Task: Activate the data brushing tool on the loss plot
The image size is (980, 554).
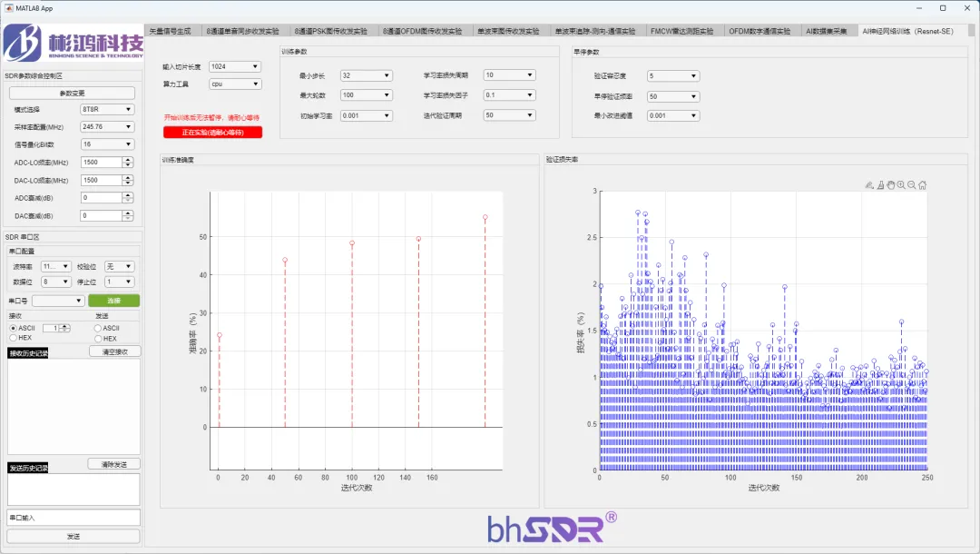Action: click(868, 185)
